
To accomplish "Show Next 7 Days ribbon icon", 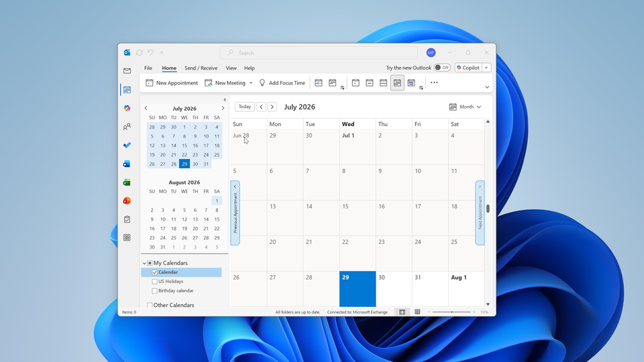I will coord(332,83).
